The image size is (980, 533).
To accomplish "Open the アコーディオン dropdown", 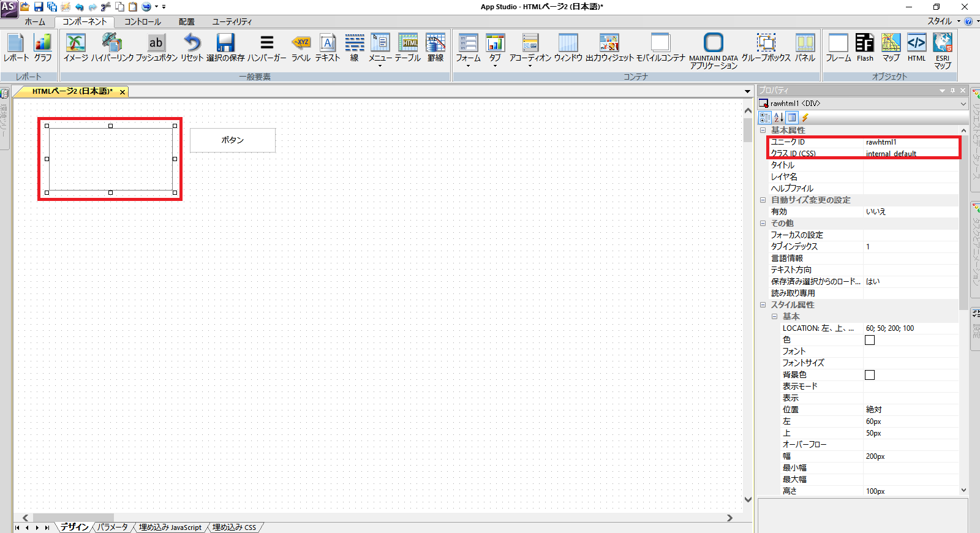I will 530,66.
